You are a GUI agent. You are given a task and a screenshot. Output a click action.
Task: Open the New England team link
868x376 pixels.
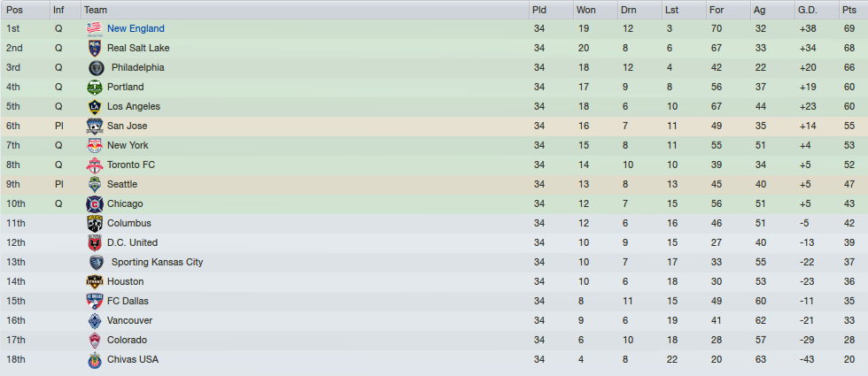(x=136, y=28)
